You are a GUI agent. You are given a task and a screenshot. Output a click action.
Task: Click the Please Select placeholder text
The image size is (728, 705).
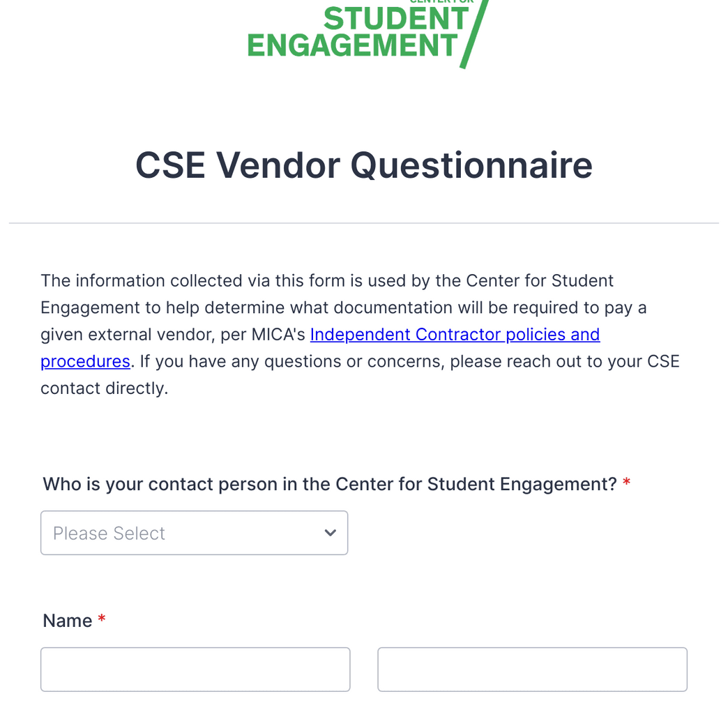pos(109,532)
